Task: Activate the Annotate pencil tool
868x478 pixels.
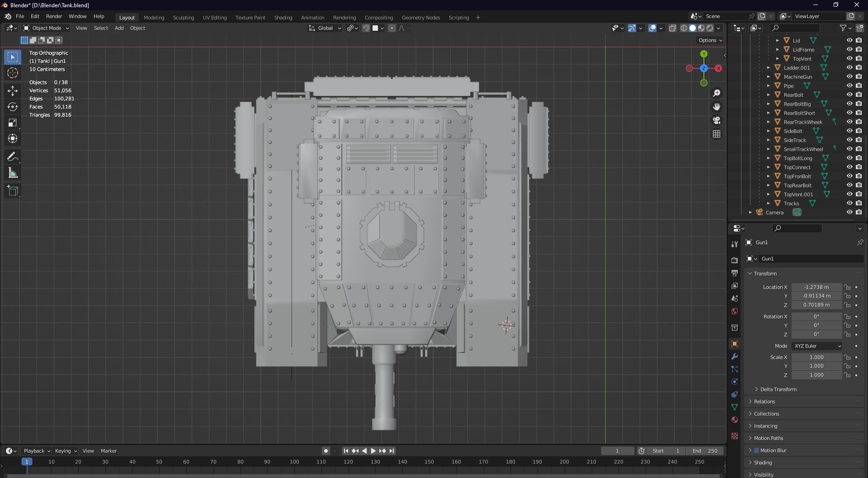Action: coord(13,157)
